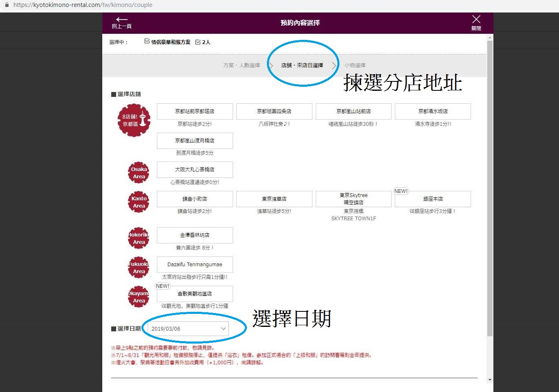This screenshot has width=559, height=392.
Task: Select the 鎌倉小町店 shop
Action: [x=195, y=199]
